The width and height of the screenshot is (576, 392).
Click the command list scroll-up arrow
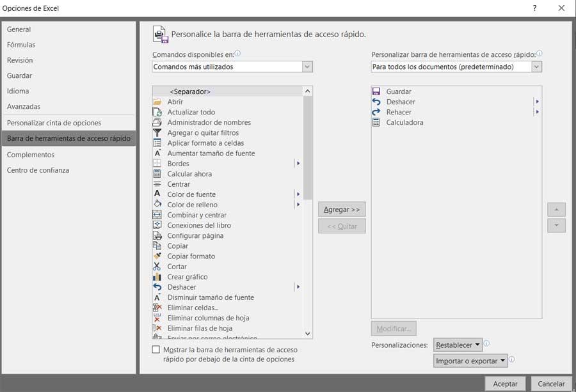[308, 91]
